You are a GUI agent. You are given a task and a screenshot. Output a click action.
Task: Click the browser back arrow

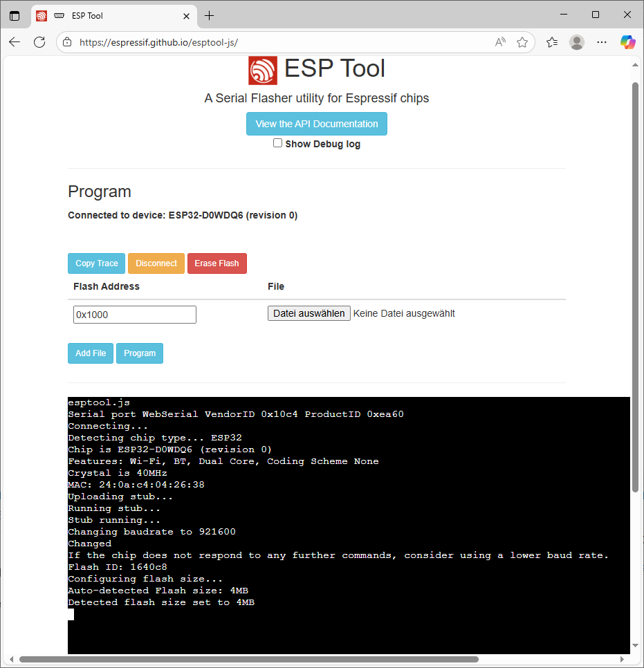tap(15, 42)
